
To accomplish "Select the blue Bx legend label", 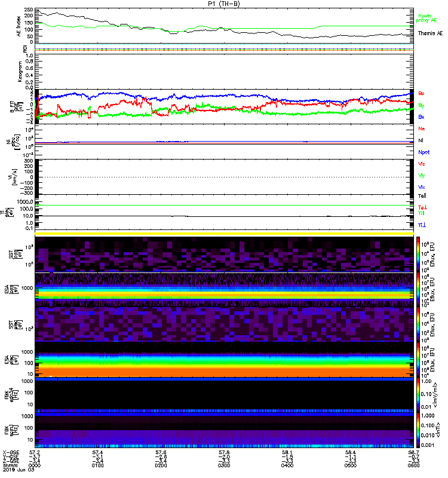I will pos(421,117).
